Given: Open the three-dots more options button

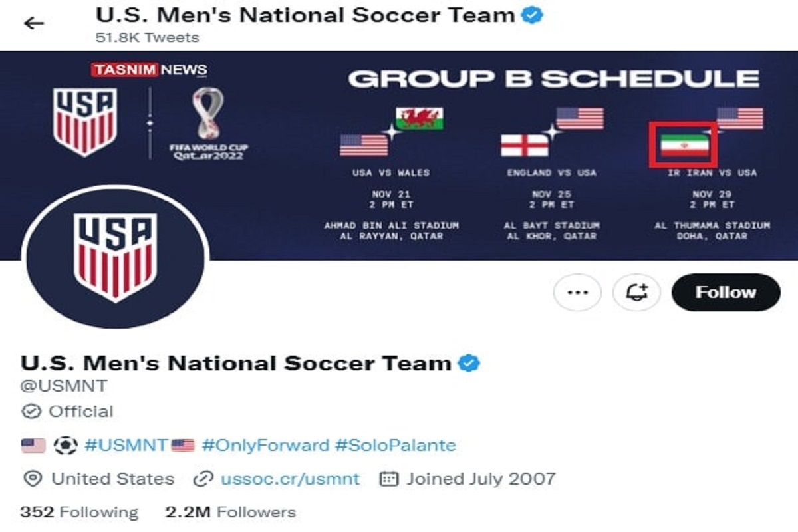Looking at the screenshot, I should pyautogui.click(x=577, y=293).
